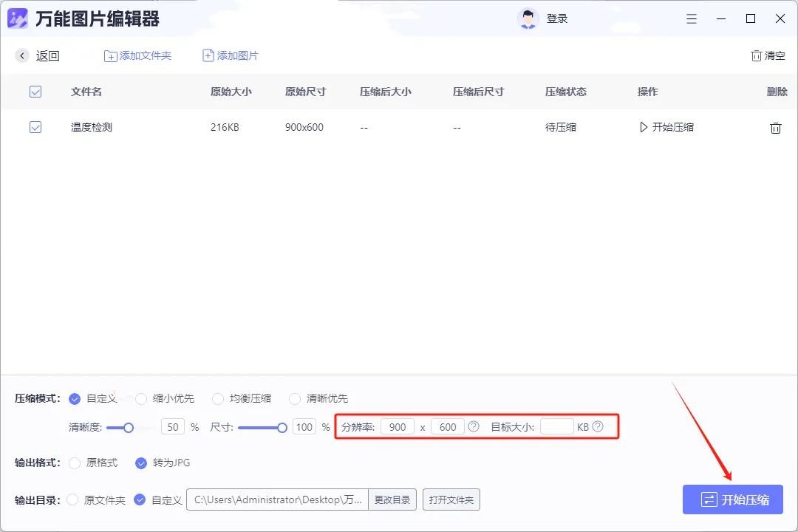Screen dimensions: 798x532
Task: Click the clear list trash icon
Action: [x=756, y=56]
